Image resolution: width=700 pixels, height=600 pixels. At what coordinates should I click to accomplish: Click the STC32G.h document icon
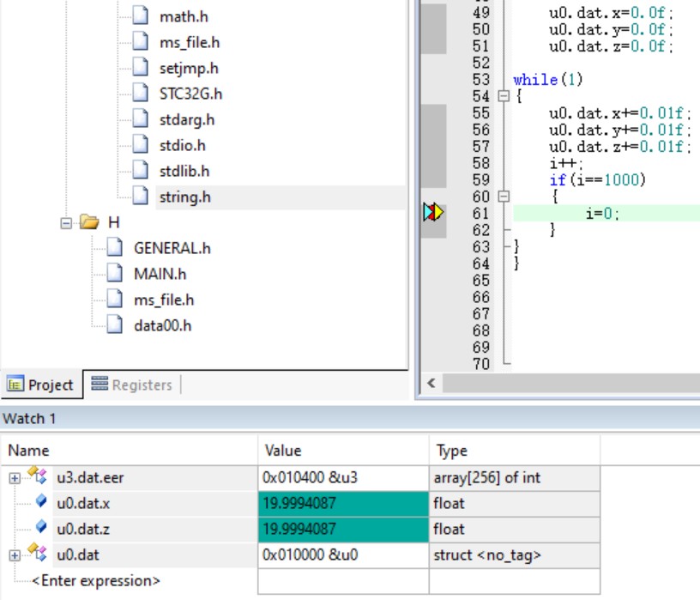(141, 93)
